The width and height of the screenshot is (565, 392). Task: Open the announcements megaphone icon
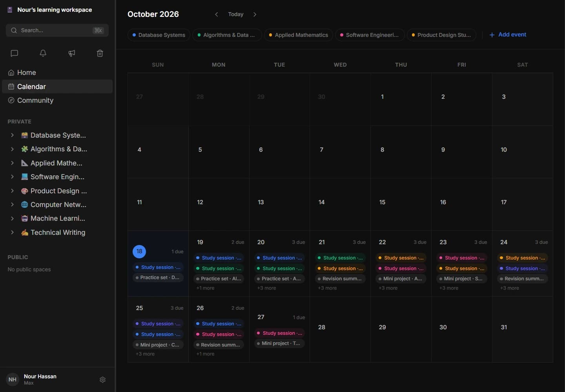72,53
